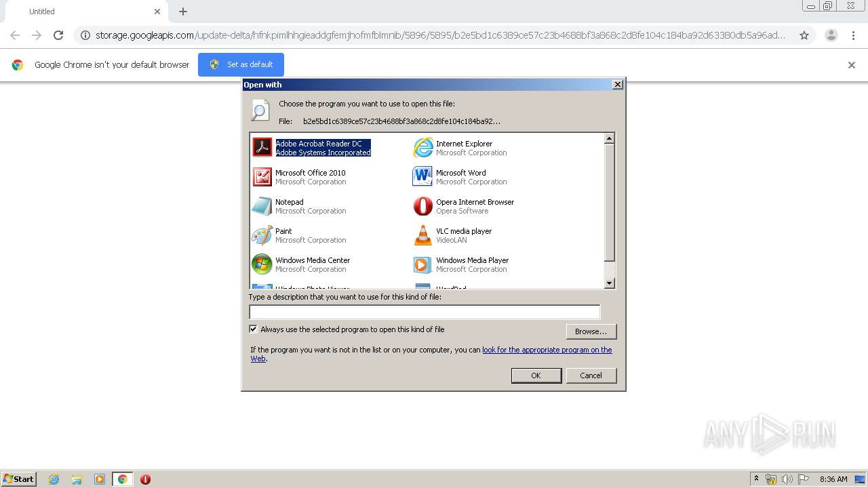This screenshot has width=868, height=488.
Task: Open the Chrome three-dot menu
Action: pyautogui.click(x=853, y=35)
